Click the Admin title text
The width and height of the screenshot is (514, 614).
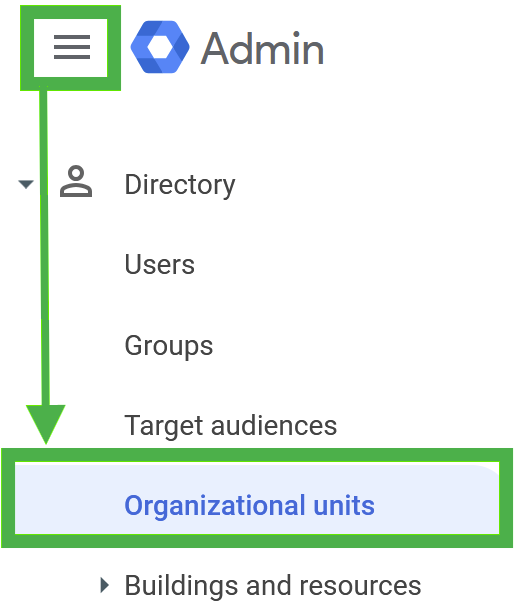(x=262, y=48)
